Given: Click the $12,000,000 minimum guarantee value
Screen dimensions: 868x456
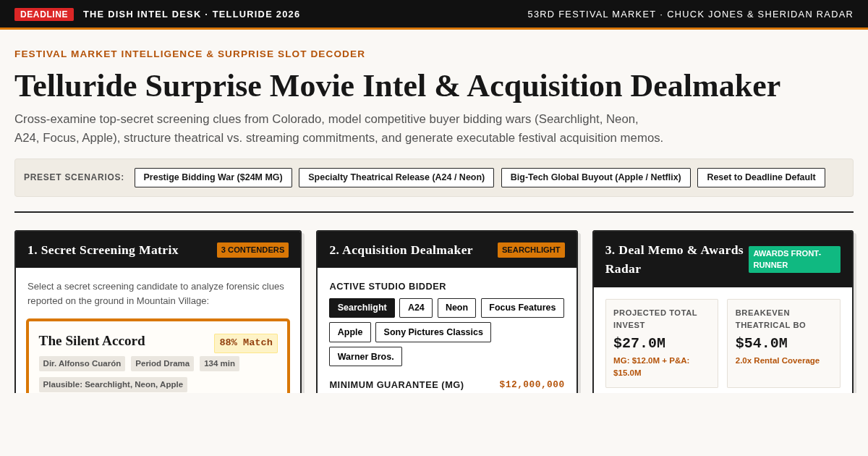Looking at the screenshot, I should 532,384.
